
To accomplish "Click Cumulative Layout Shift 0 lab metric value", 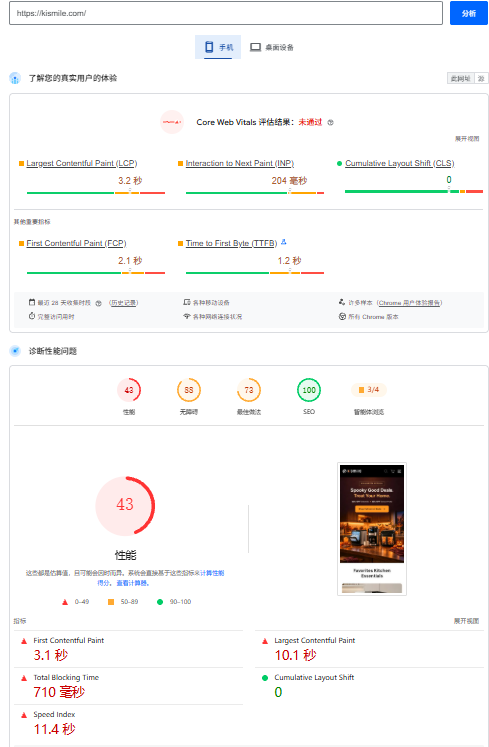I will click(278, 692).
